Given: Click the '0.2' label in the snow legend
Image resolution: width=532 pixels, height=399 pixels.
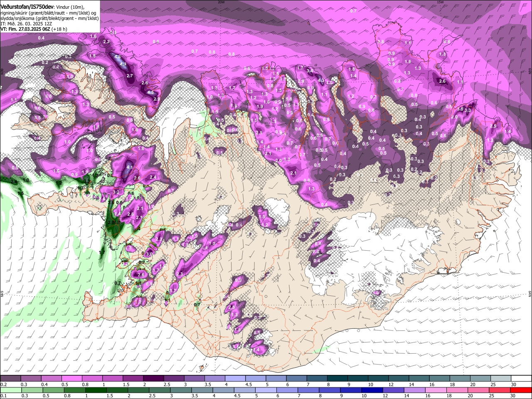Looking at the screenshot, I should pos(3,384).
